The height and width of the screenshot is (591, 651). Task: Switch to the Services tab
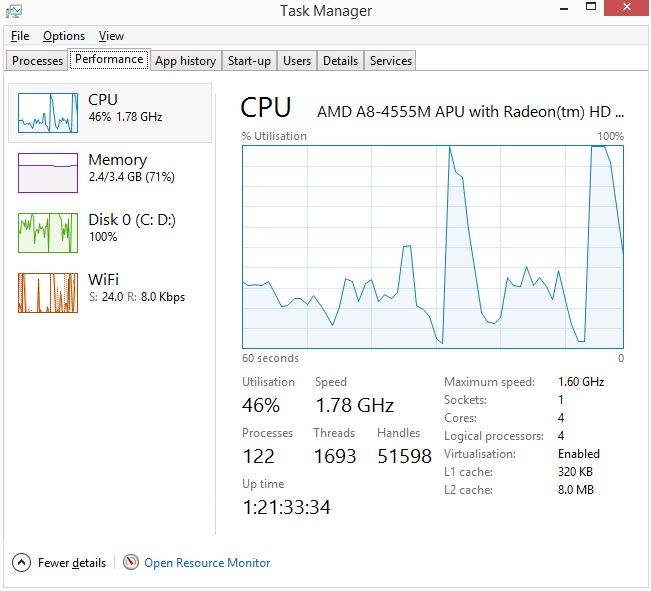(391, 61)
